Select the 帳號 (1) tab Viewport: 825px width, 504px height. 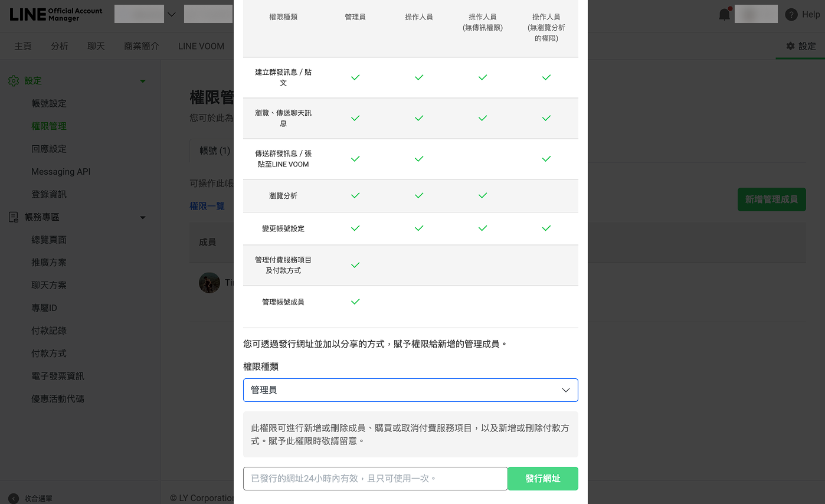click(x=215, y=150)
